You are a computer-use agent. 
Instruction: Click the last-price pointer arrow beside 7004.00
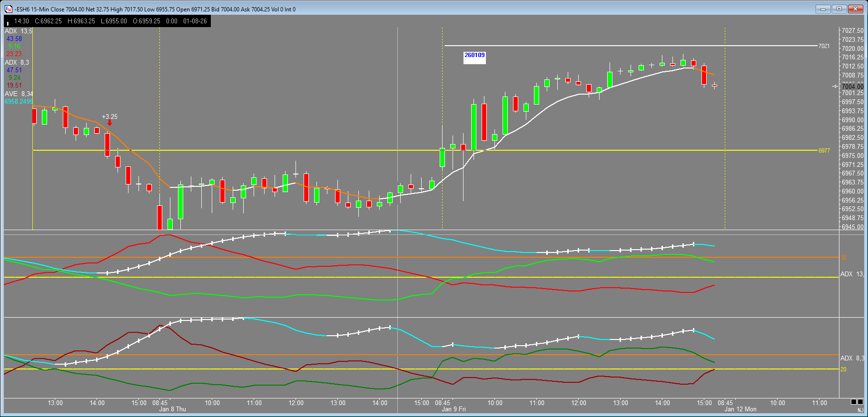click(835, 87)
